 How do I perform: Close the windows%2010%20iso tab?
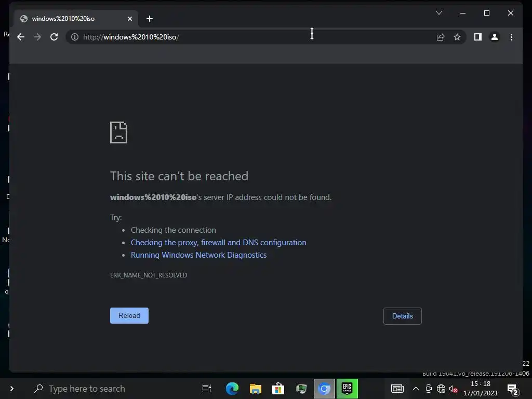pyautogui.click(x=129, y=19)
